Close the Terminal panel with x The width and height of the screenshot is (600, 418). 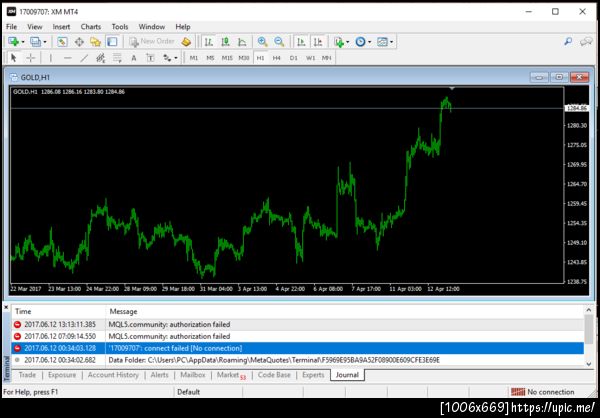(6, 307)
